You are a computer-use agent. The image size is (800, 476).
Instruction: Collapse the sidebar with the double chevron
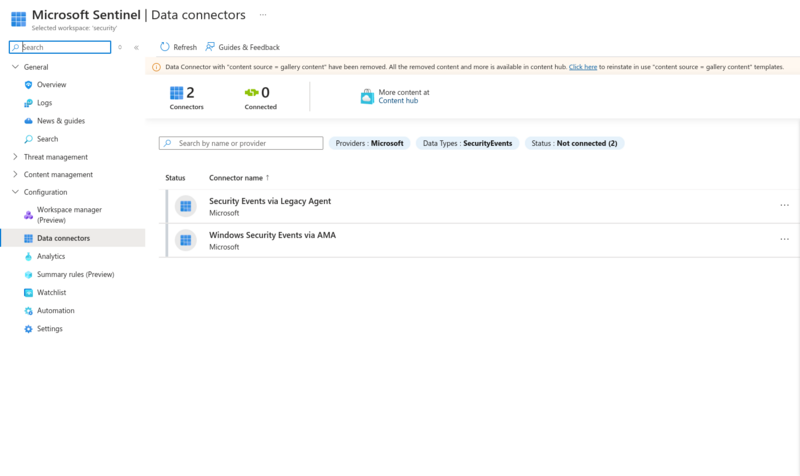136,47
